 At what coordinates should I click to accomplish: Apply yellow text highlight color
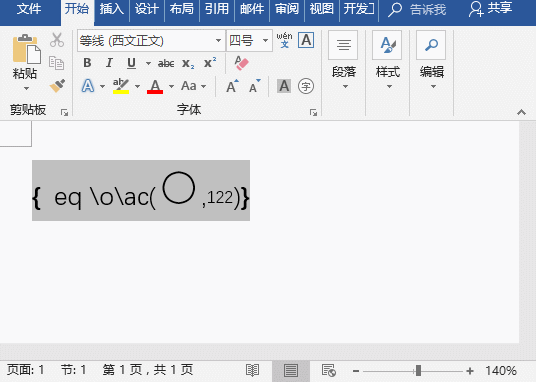pos(121,86)
